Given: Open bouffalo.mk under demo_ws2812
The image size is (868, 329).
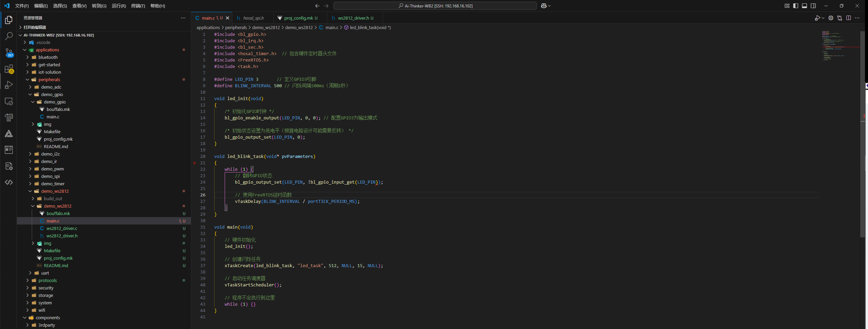Looking at the screenshot, I should tap(104, 214).
